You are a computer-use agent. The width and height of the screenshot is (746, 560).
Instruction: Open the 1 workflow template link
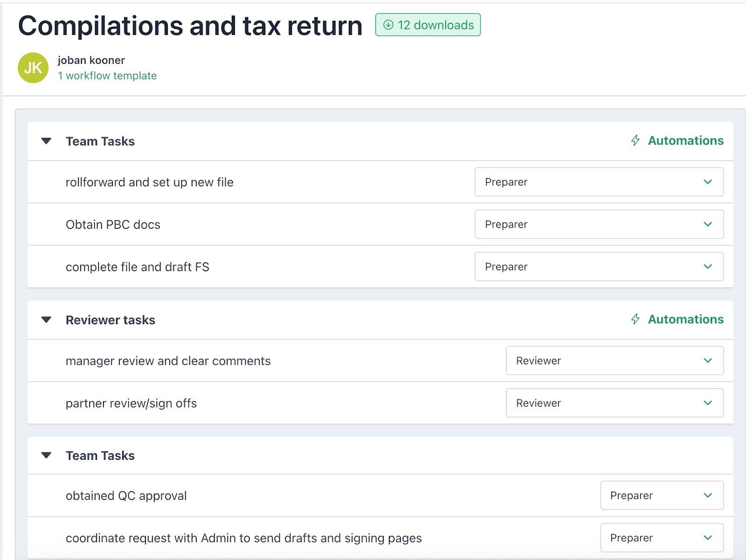pyautogui.click(x=107, y=75)
